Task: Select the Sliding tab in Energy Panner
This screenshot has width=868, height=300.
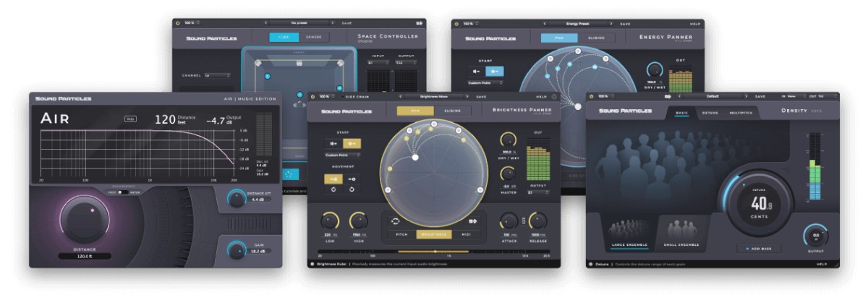Action: (x=596, y=37)
